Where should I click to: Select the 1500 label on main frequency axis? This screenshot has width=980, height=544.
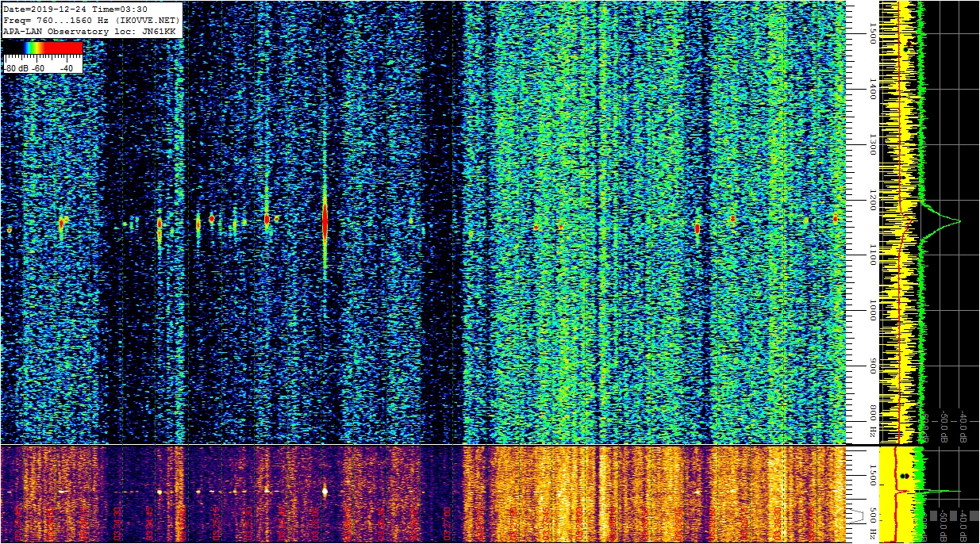(x=873, y=33)
